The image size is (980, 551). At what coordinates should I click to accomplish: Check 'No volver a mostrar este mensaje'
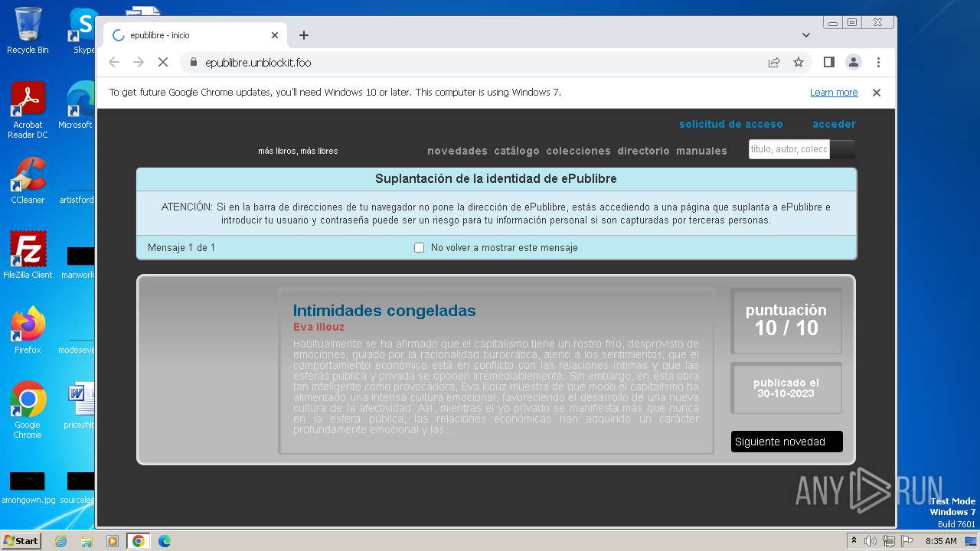[x=419, y=248]
